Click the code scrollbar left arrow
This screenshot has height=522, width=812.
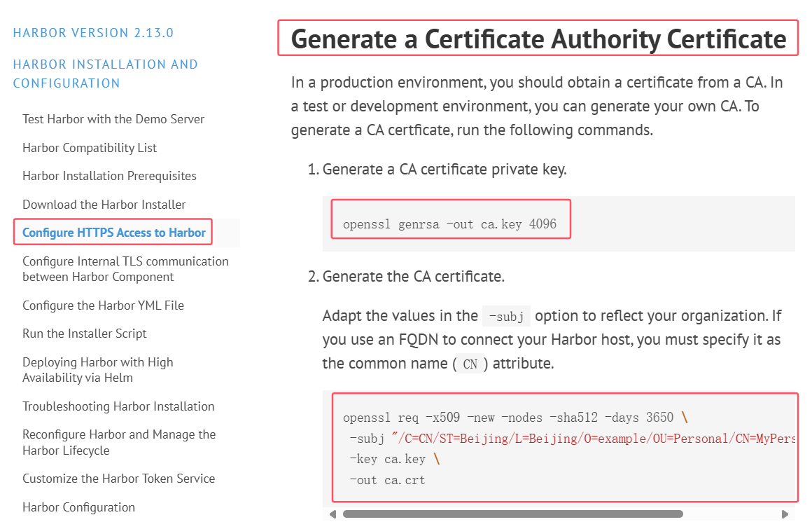point(332,514)
